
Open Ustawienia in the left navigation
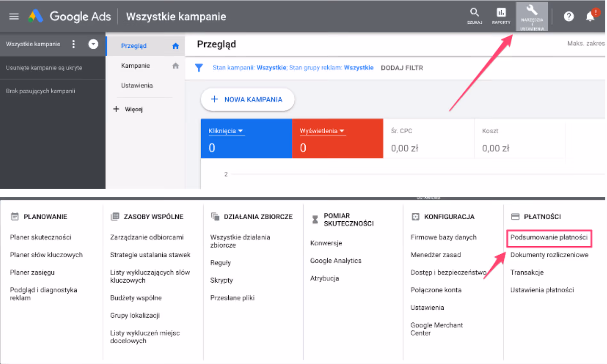137,85
